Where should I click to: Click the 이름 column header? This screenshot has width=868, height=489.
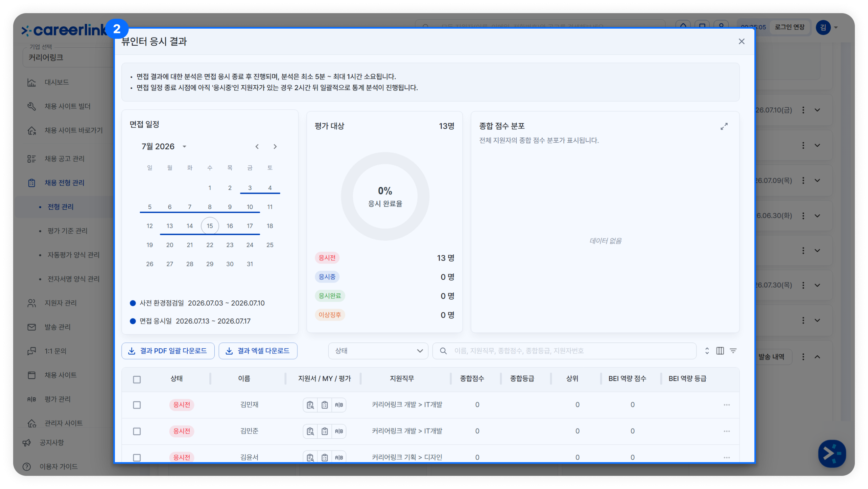[244, 379]
